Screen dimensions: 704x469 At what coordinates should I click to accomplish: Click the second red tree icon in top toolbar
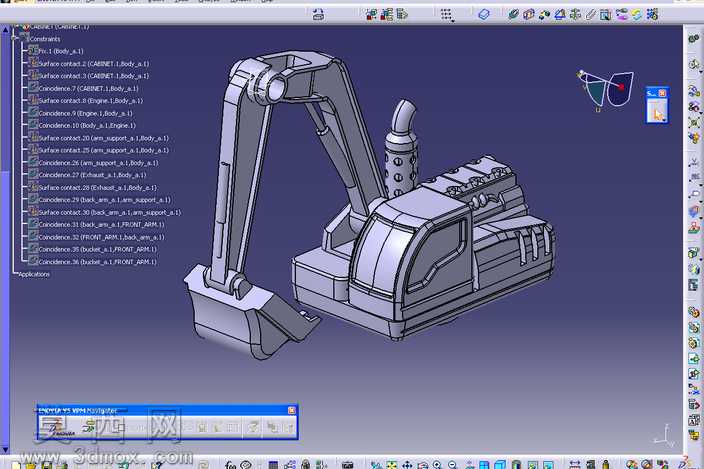pos(386,14)
